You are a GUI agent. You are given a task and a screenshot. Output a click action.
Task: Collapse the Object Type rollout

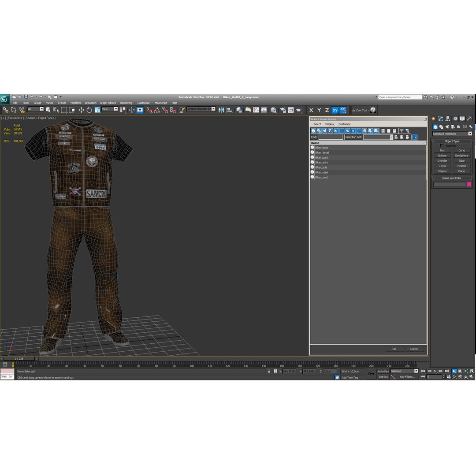tap(452, 141)
